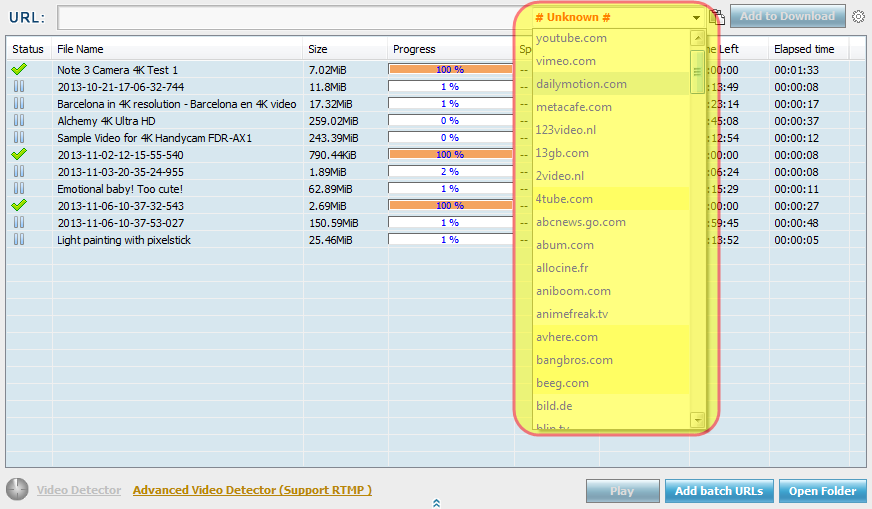Screen dimensions: 872x509
Task: Select abcnews.go.com entry
Action: tap(611, 222)
